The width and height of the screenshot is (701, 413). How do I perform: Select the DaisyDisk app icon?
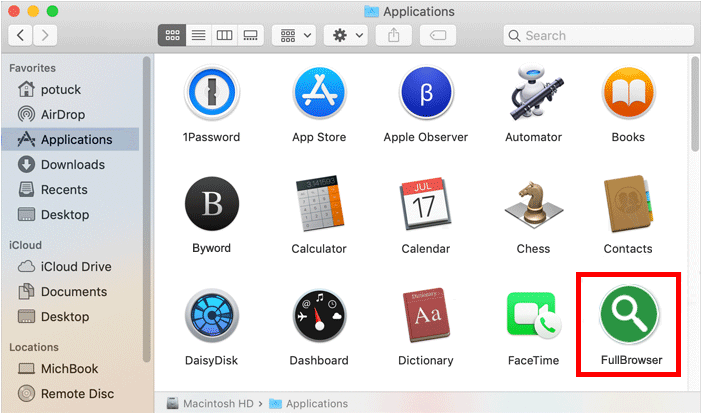coord(211,316)
